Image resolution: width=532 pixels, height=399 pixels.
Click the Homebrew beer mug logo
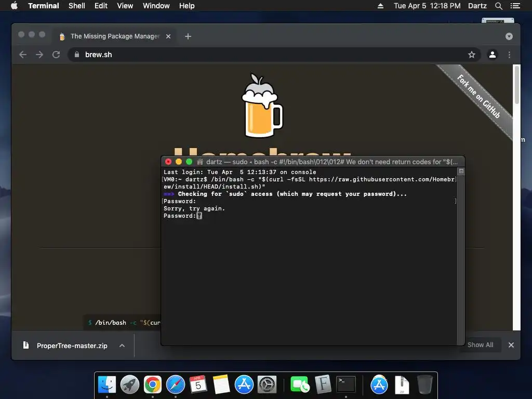point(262,105)
